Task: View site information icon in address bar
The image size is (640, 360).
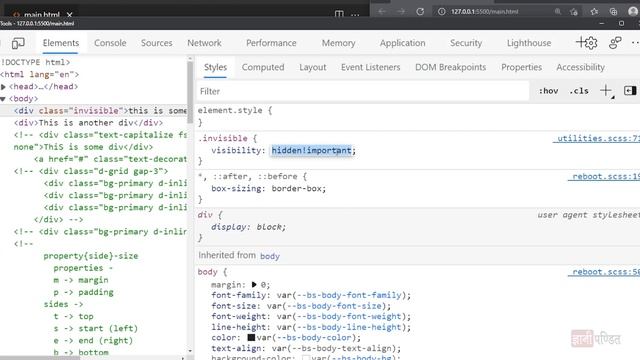Action: point(442,11)
